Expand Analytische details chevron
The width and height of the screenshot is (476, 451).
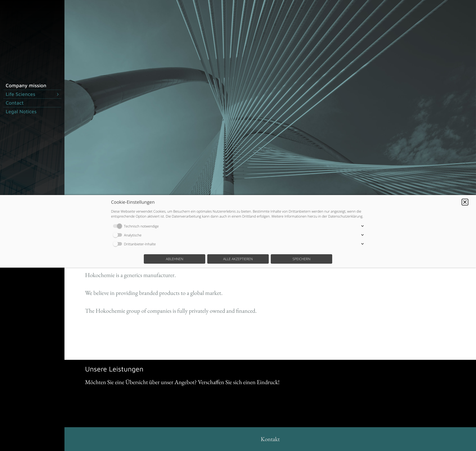[362, 235]
